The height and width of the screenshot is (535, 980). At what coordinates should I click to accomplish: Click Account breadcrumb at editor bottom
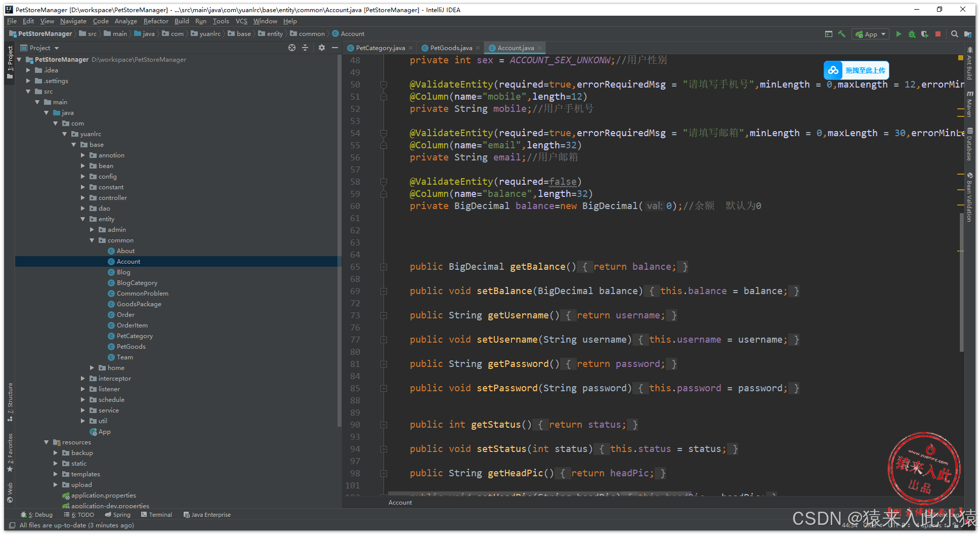(400, 503)
